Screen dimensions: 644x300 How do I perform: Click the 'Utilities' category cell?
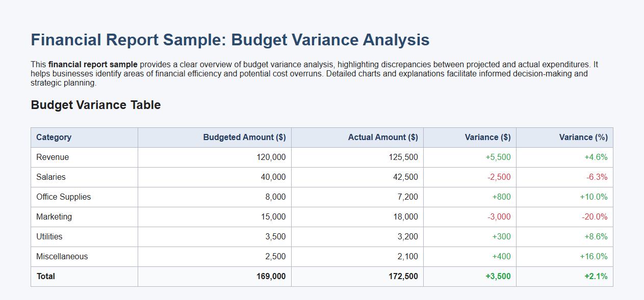[x=49, y=236]
